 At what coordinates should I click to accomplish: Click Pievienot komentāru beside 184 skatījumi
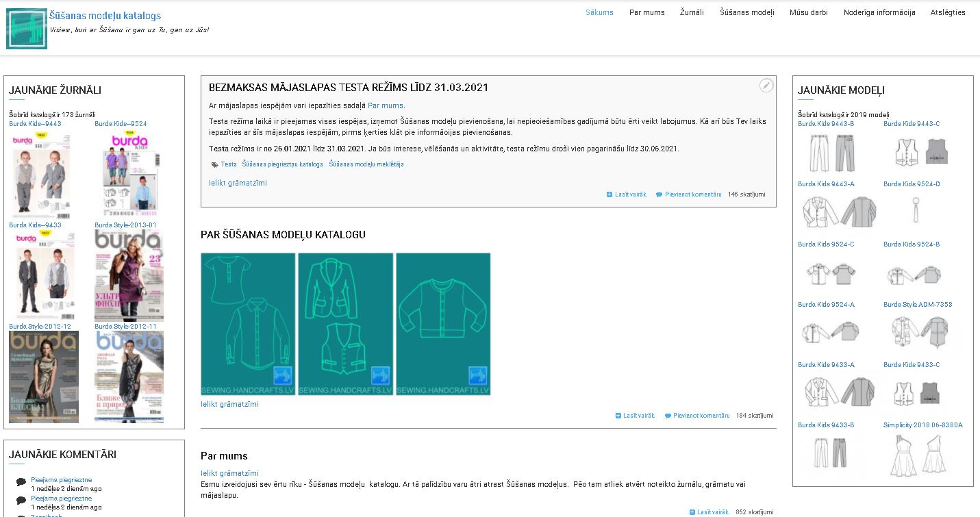click(x=697, y=416)
